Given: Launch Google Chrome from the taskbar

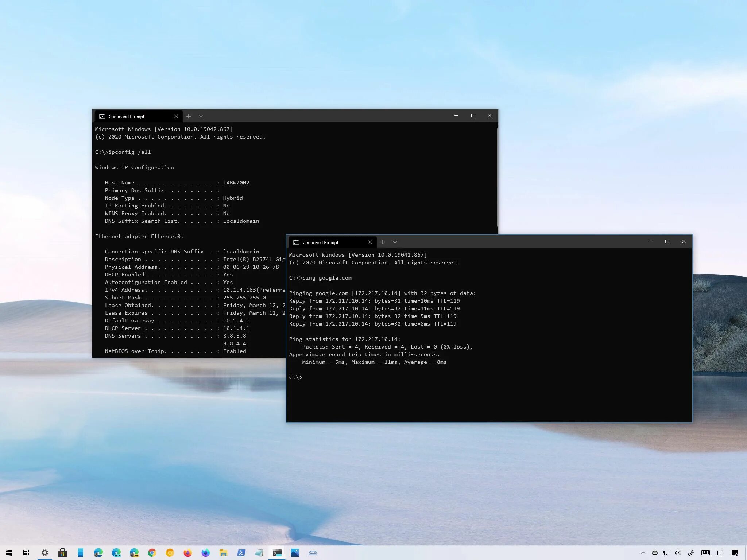Looking at the screenshot, I should click(x=152, y=553).
